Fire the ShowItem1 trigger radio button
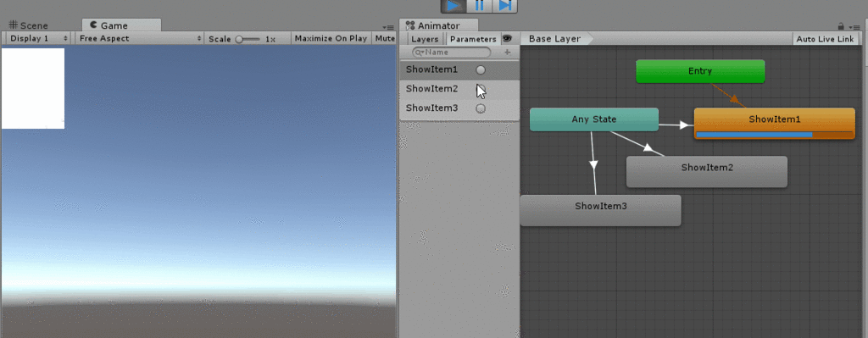This screenshot has width=868, height=338. tap(481, 69)
